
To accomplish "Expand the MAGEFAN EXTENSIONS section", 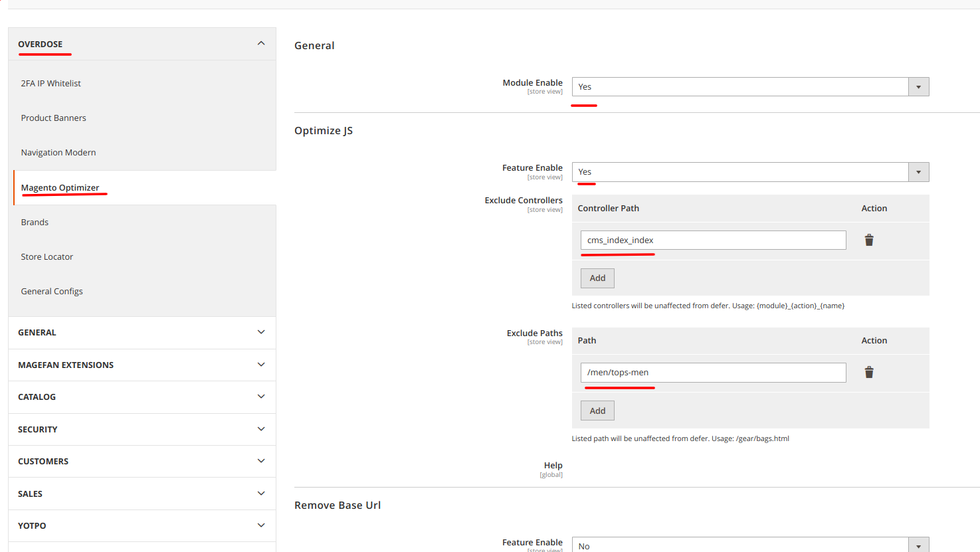I will pyautogui.click(x=142, y=365).
